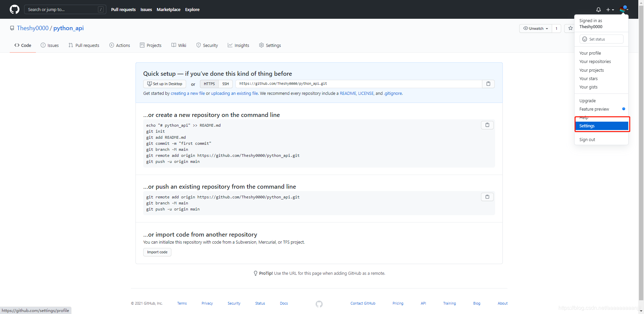Image resolution: width=644 pixels, height=314 pixels.
Task: Click the GitHub footer logo
Action: click(319, 304)
